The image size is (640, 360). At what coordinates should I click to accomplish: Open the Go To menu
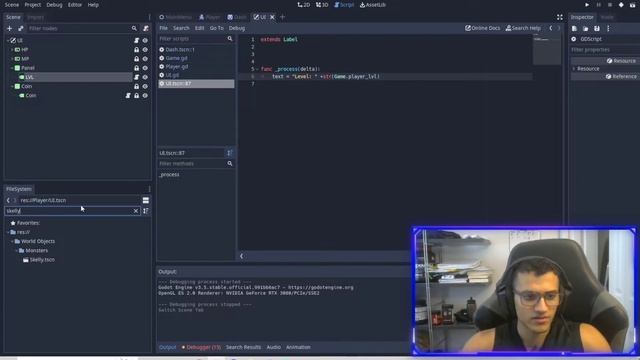coord(217,28)
